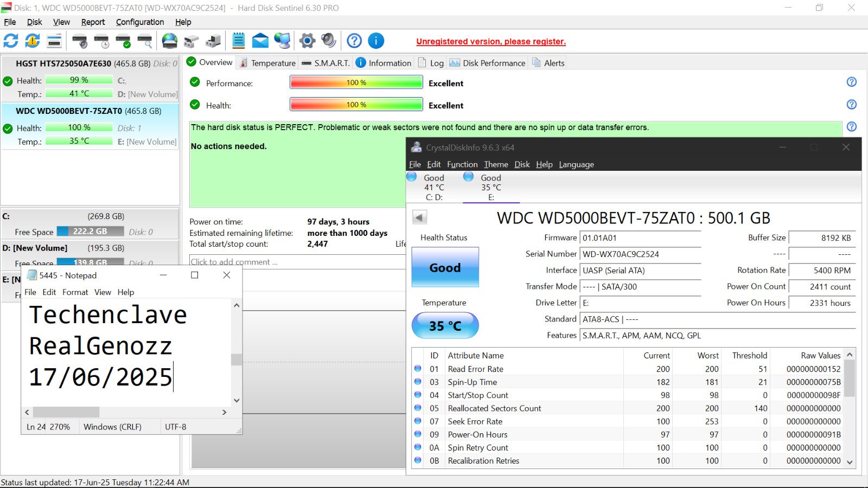Click CrystalDiskInfo previous disk arrow
Viewport: 868px width, 488px height.
419,217
